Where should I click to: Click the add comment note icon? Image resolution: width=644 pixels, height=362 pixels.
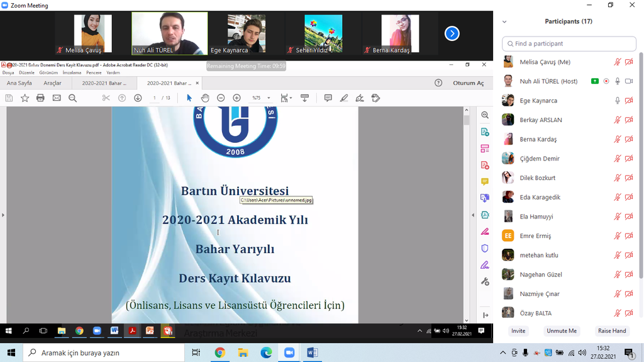pos(328,98)
